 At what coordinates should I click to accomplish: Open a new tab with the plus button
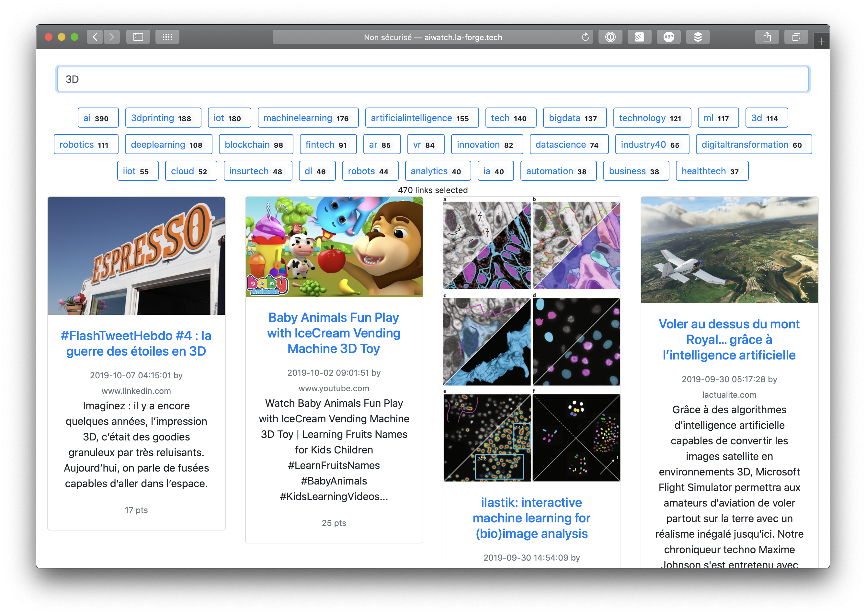822,42
